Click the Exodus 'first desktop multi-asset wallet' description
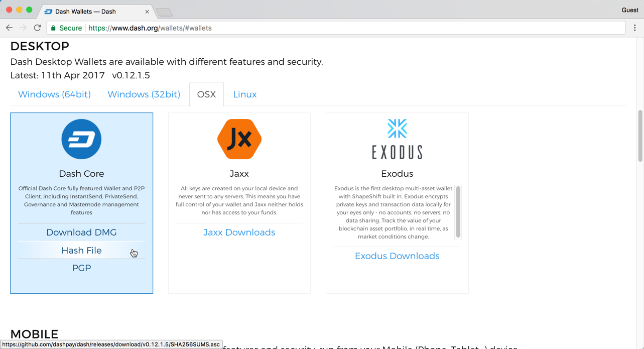This screenshot has width=644, height=349. (393, 212)
